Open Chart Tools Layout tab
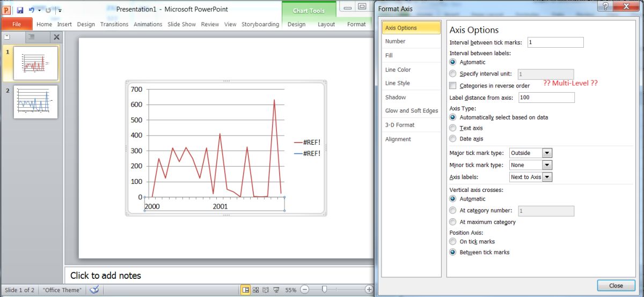 click(326, 24)
